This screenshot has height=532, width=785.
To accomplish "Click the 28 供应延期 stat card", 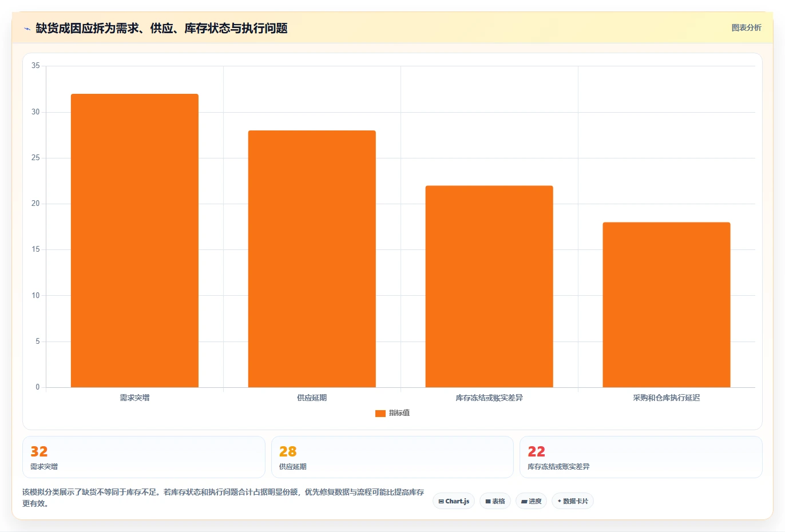I will pyautogui.click(x=392, y=457).
